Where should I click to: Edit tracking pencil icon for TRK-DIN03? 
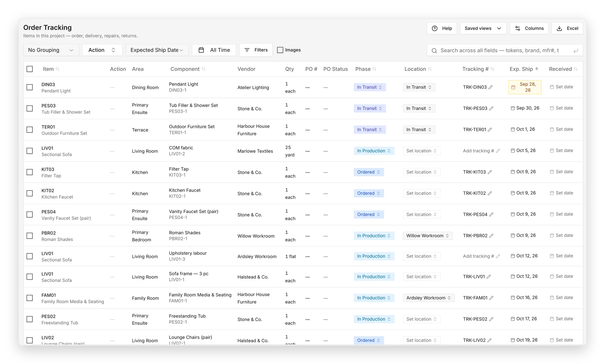pyautogui.click(x=490, y=87)
